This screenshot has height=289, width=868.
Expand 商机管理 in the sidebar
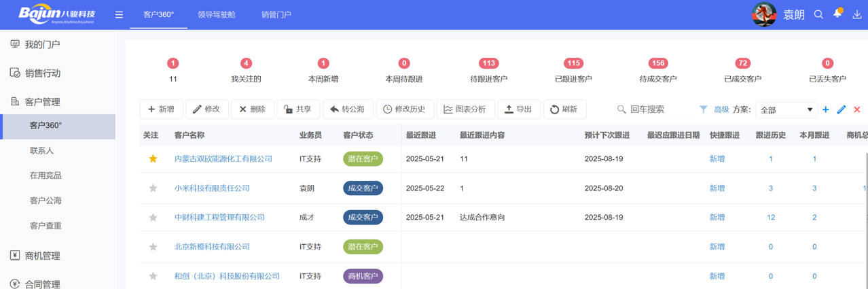pos(42,256)
